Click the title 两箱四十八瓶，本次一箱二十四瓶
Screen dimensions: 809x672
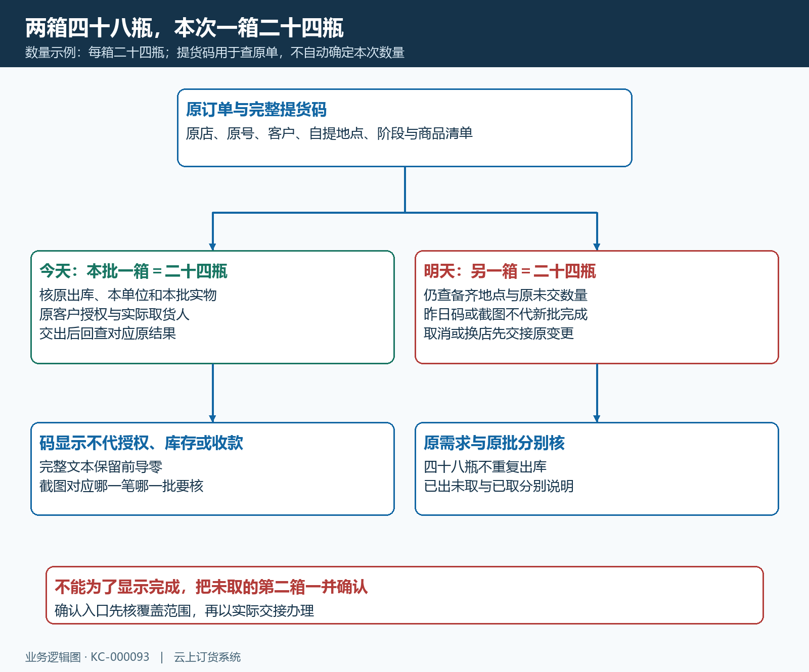185,28
